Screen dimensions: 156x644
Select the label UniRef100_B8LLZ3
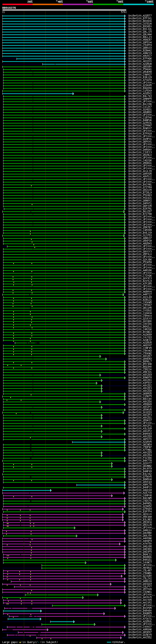click(140, 37)
